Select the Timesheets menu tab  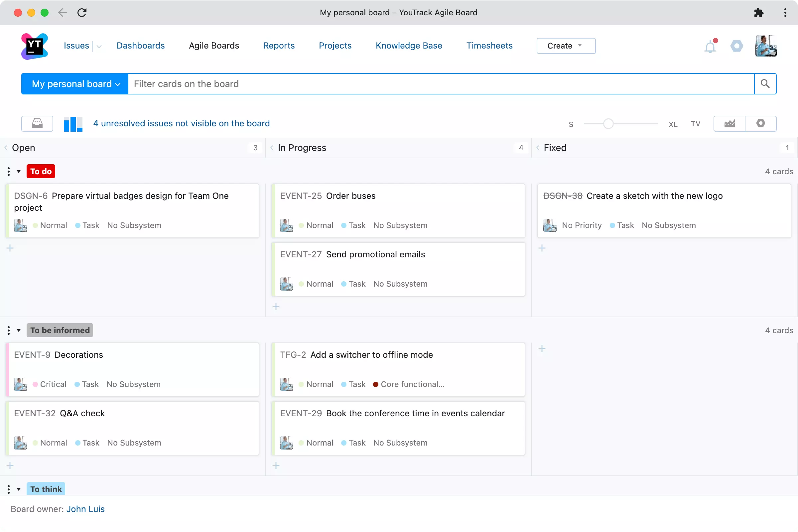coord(489,45)
